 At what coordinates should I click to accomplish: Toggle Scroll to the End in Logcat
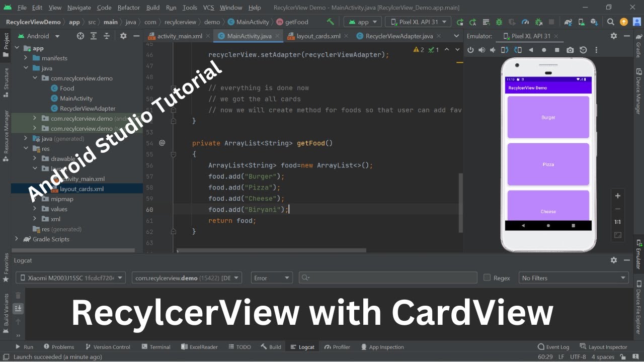18,308
